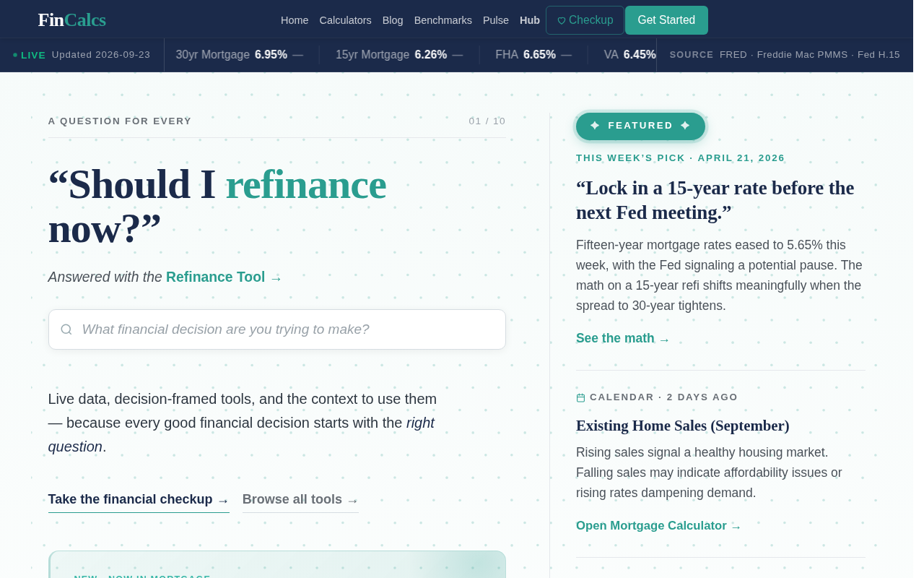Click the FinCalcs logo
Screen dimensions: 924x578
pos(71,20)
